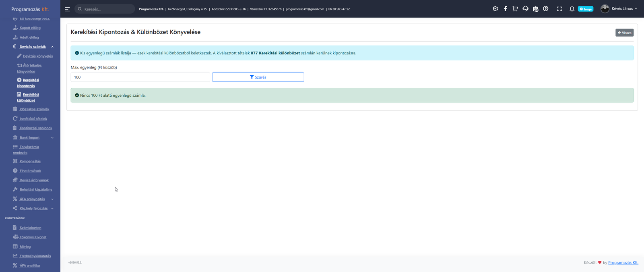Image resolution: width=644 pixels, height=272 pixels.
Task: Click the Számlakarton document icon
Action: (15, 228)
